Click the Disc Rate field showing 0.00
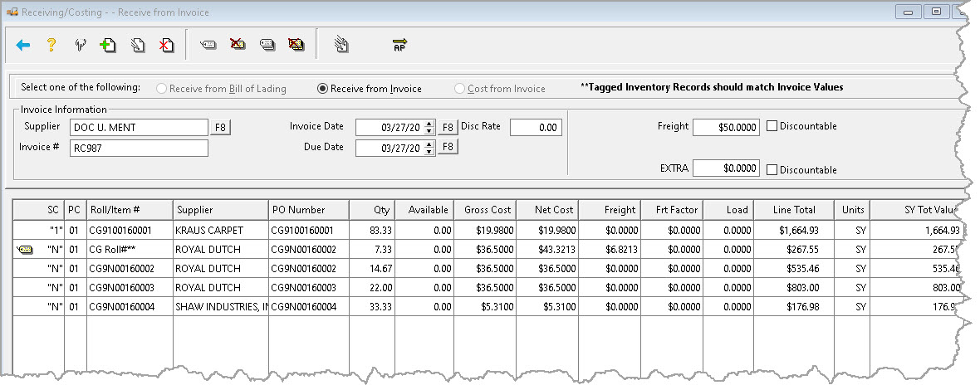 coord(536,127)
